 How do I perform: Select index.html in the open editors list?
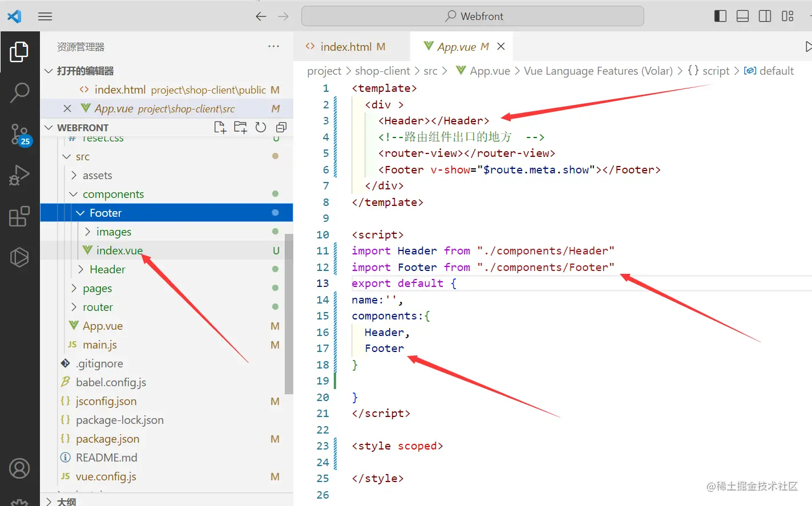(167, 90)
